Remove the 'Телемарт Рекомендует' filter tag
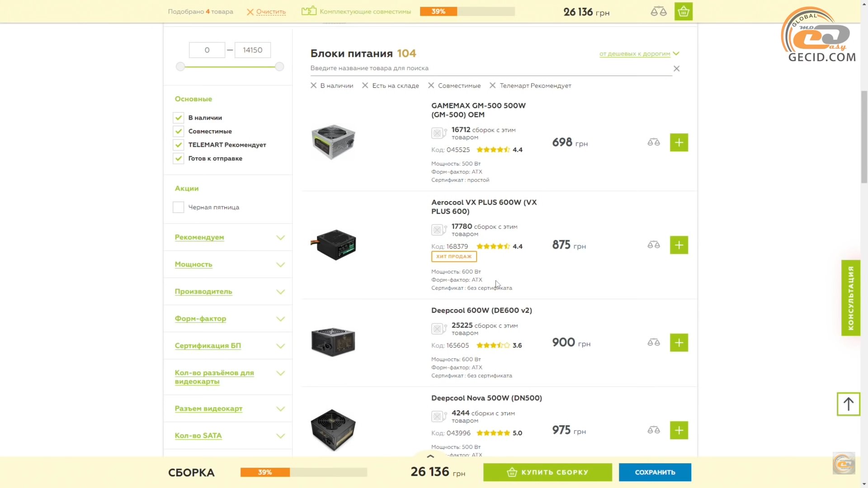This screenshot has width=868, height=488. (x=493, y=85)
